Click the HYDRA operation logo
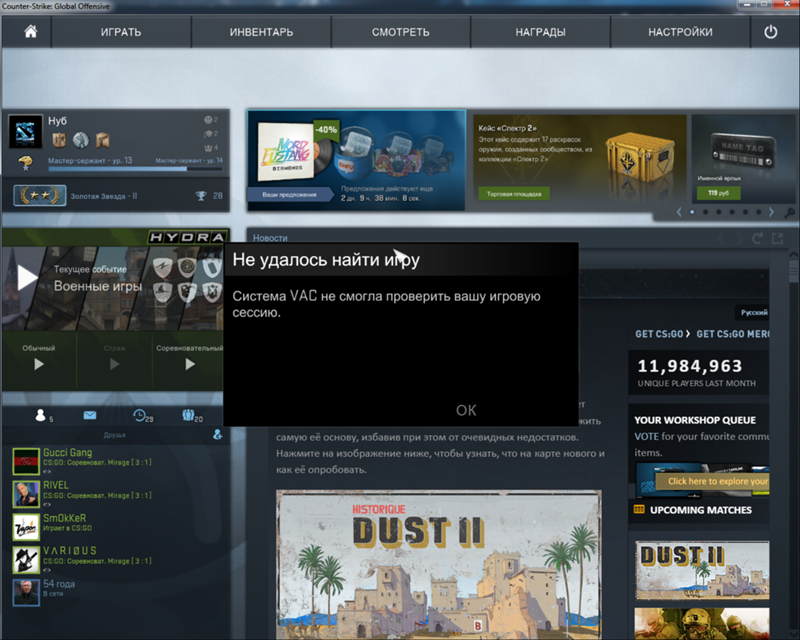This screenshot has height=640, width=800. [x=187, y=237]
